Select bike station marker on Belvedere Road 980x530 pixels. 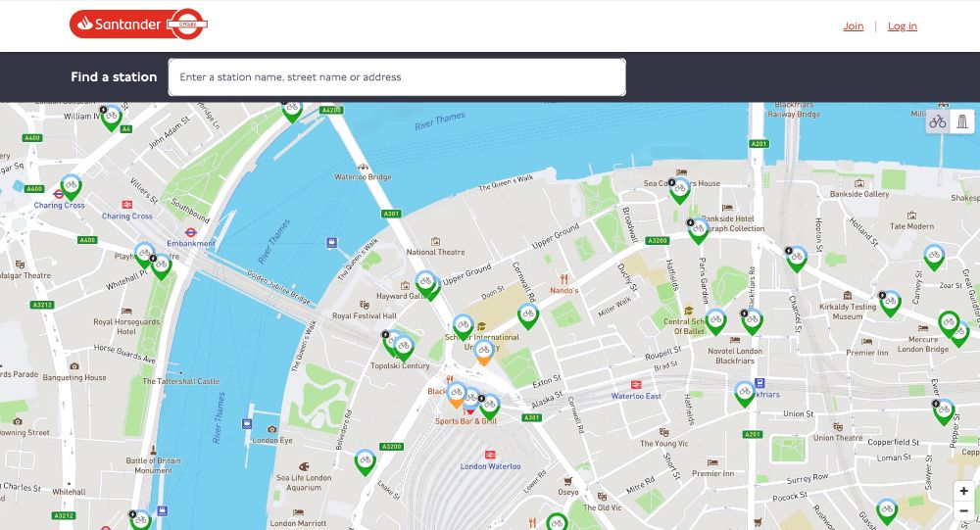click(x=365, y=462)
